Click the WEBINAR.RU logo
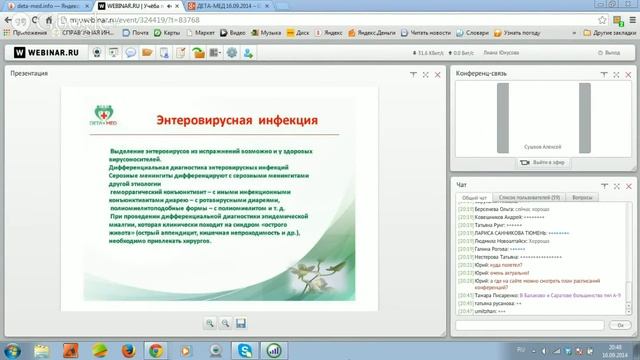 click(46, 53)
